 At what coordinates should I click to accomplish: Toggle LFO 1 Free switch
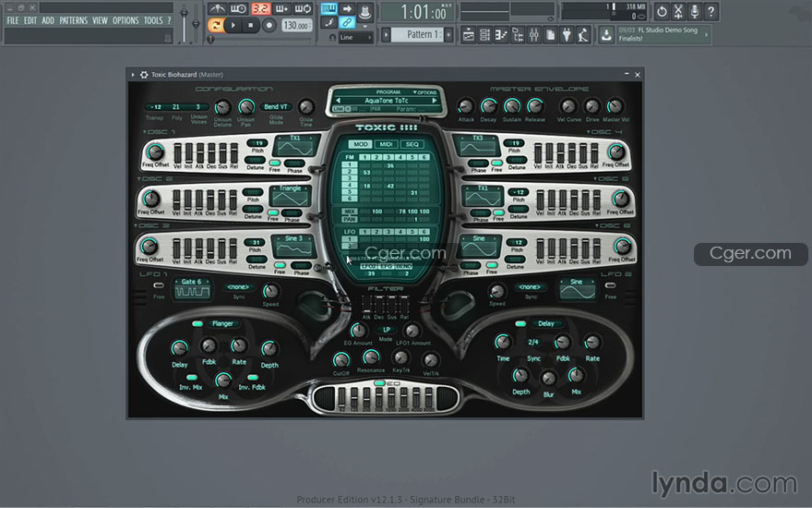159,285
